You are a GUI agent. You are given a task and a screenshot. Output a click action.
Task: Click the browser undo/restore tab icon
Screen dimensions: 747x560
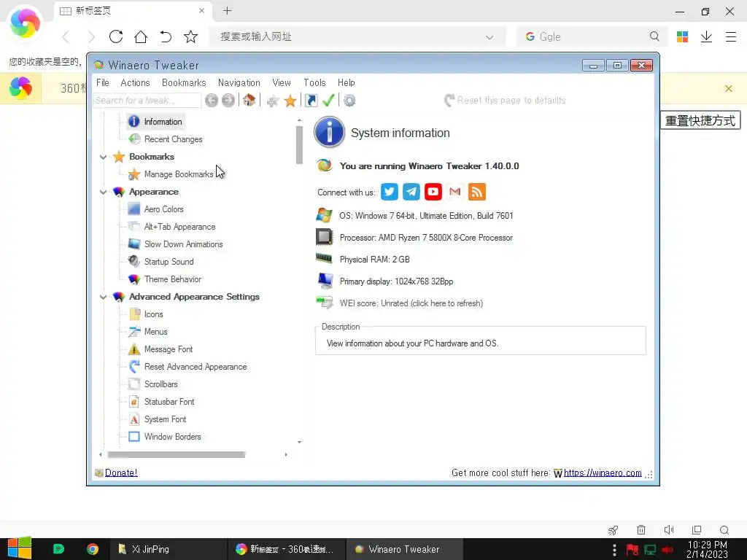(x=166, y=36)
